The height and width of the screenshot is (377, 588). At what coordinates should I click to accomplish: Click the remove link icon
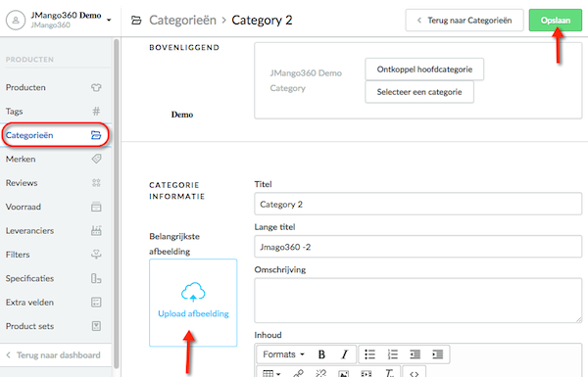coord(321,373)
